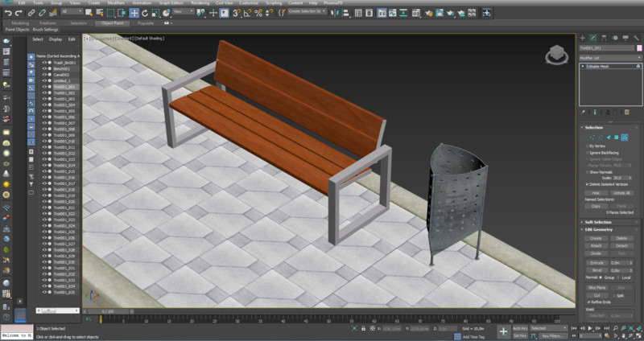Open the Utilities wrench panel
Image resolution: width=644 pixels, height=341 pixels.
(x=636, y=38)
